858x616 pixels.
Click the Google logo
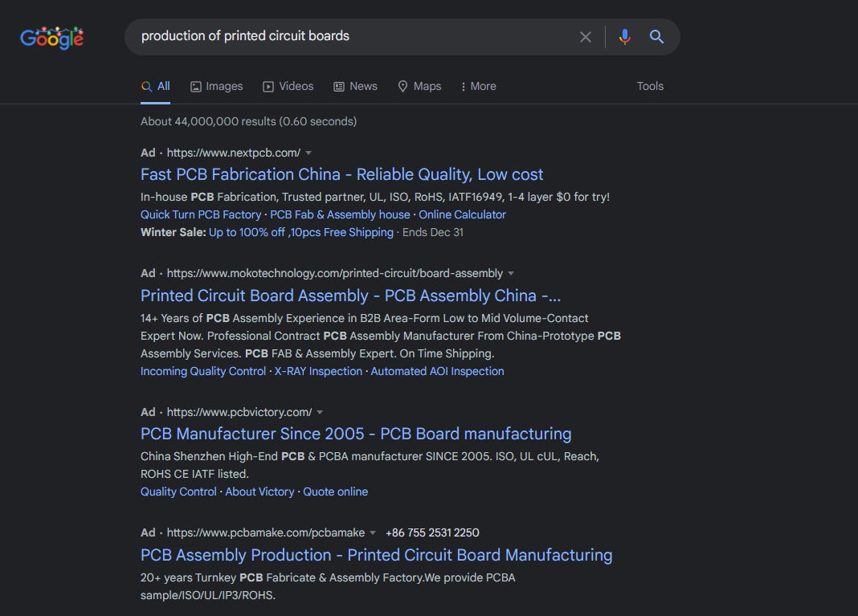tap(52, 37)
